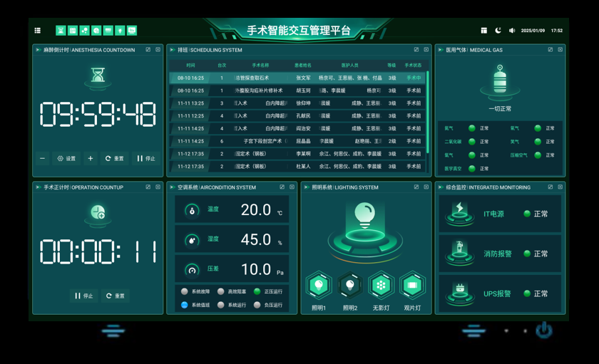Image resolution: width=599 pixels, height=364 pixels.
Task: Click the power button at bottom right
Action: click(x=544, y=330)
